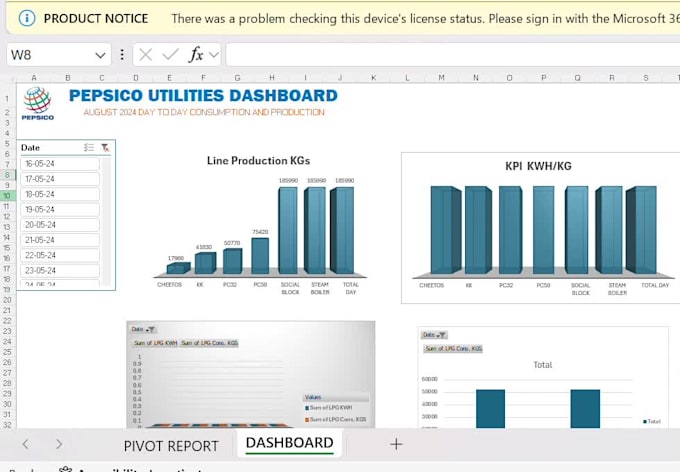Click the formula bar vertical dots handle

coord(122,55)
